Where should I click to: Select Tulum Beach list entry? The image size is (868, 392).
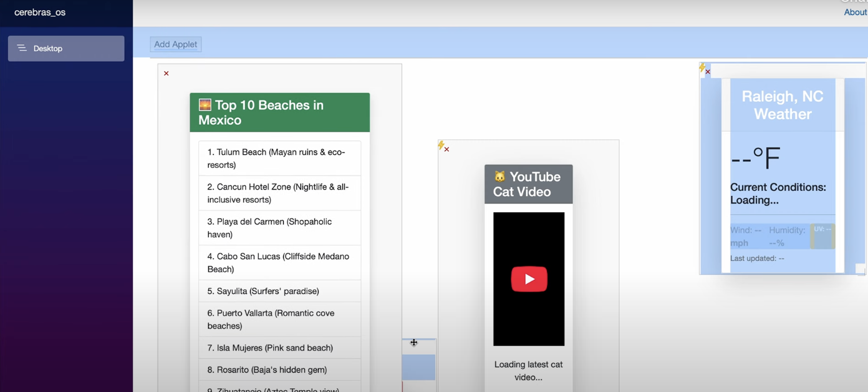pyautogui.click(x=279, y=159)
